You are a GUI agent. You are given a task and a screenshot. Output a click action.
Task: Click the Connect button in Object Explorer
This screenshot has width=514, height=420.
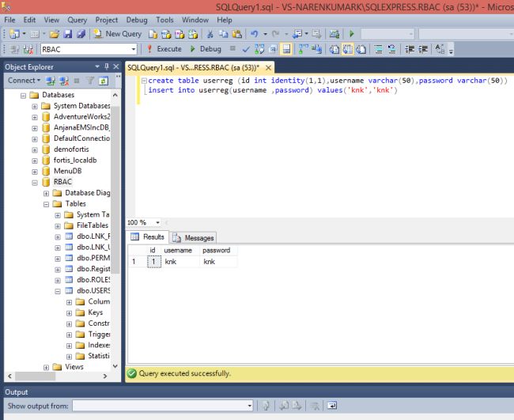coord(21,81)
